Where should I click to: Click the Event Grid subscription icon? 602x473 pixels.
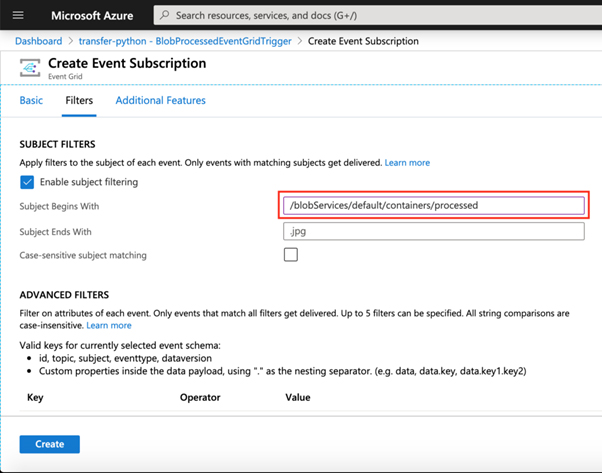(x=30, y=68)
